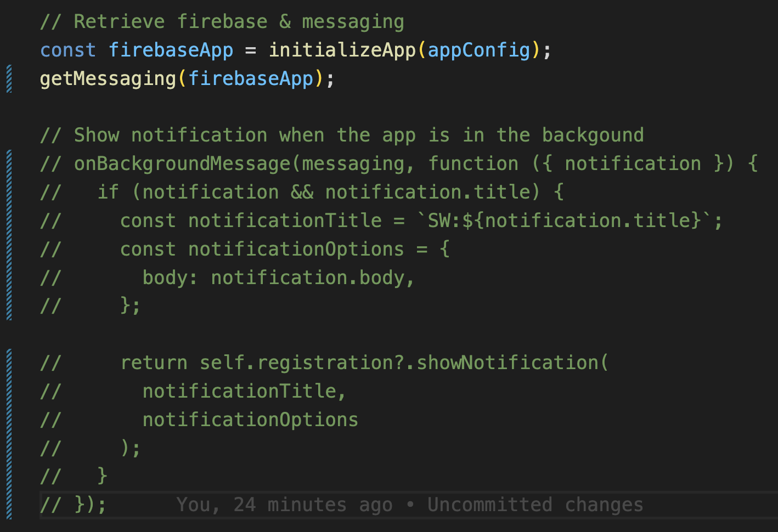Screen dimensions: 778x532
Task: Click the const keyword before firebaseApp
Action: [x=68, y=50]
